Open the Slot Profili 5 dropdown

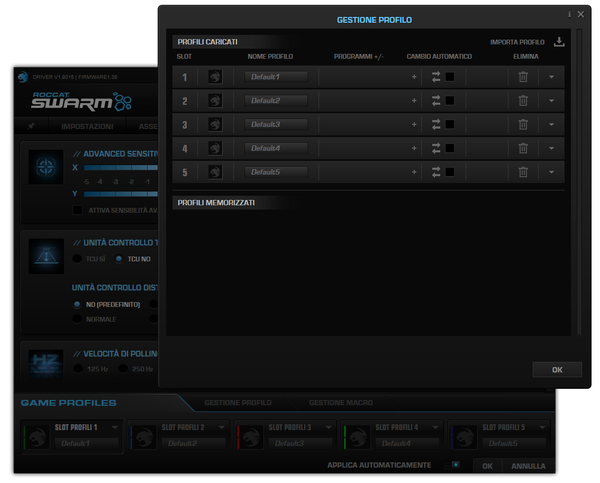[x=542, y=427]
